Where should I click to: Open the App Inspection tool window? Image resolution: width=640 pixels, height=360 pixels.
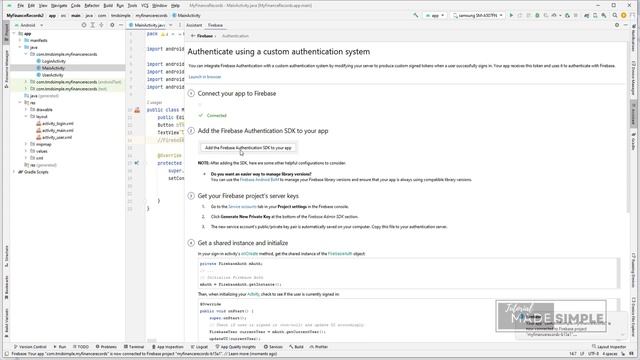pos(168,347)
